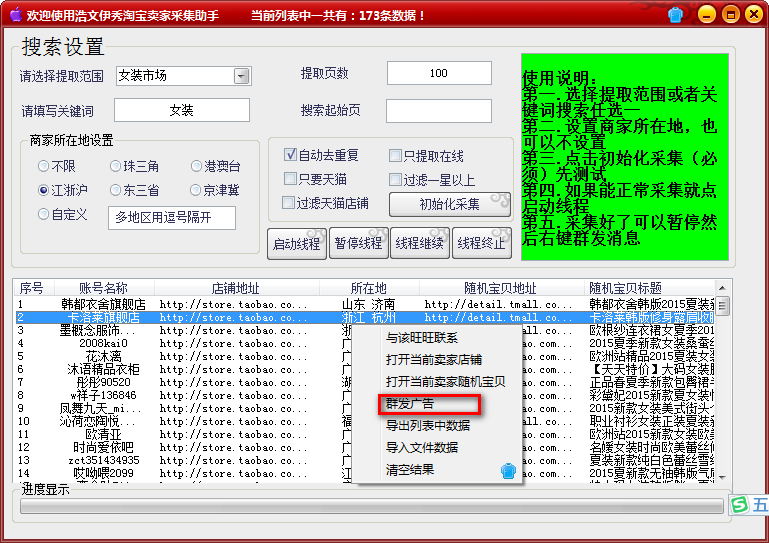Screen dimensions: 769x543
Task: Sort by the 店铺地址 column header
Action: (236, 288)
